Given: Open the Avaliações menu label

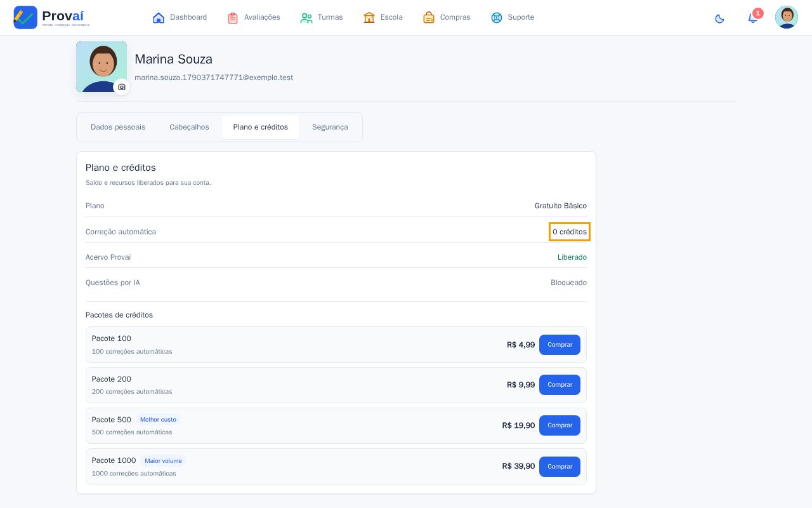Looking at the screenshot, I should [262, 18].
